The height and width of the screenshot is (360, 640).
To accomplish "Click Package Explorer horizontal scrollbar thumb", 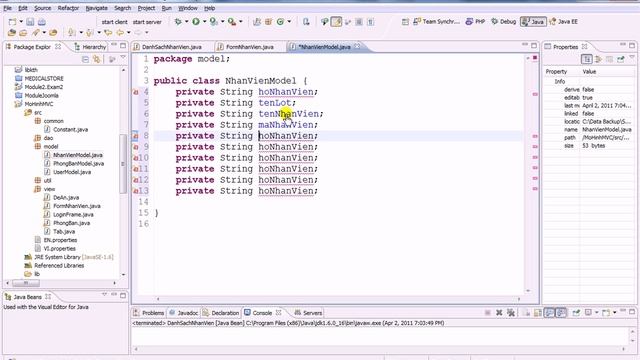I will click(26, 283).
